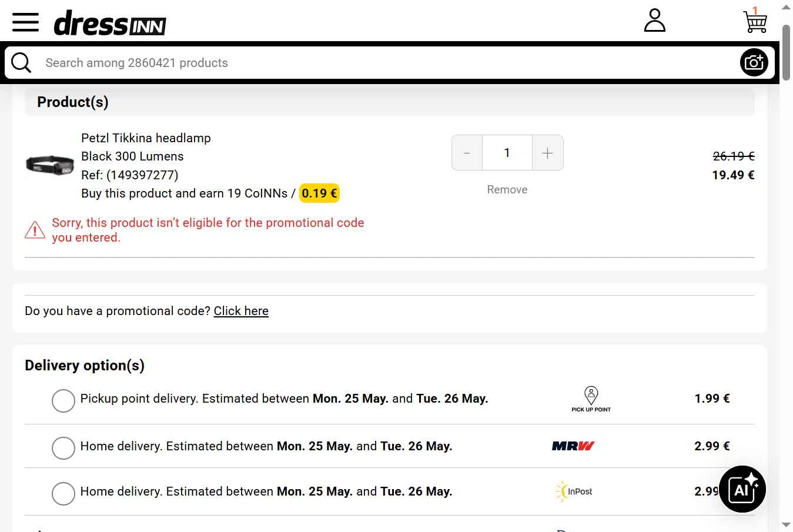Launch the AI assistant floating button
The width and height of the screenshot is (793, 532).
[x=742, y=489]
